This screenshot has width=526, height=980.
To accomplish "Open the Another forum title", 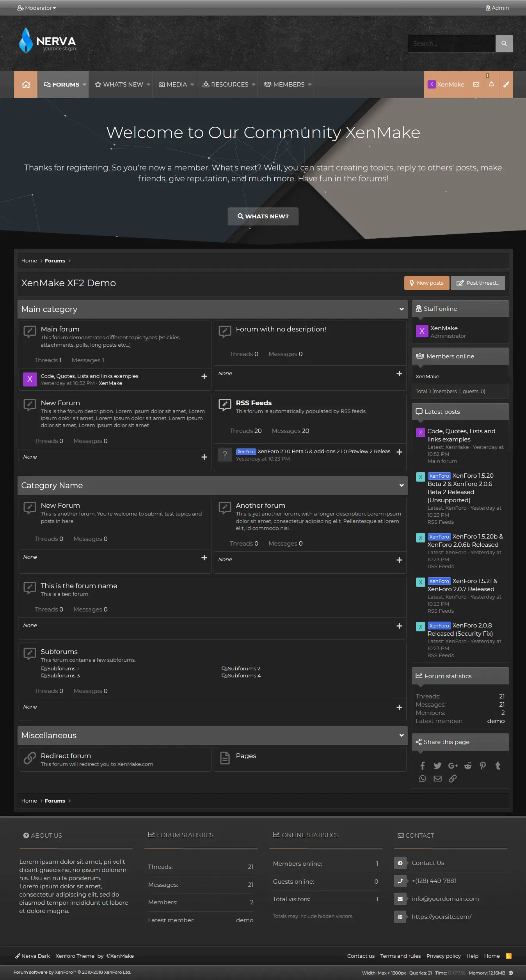I will [x=260, y=505].
